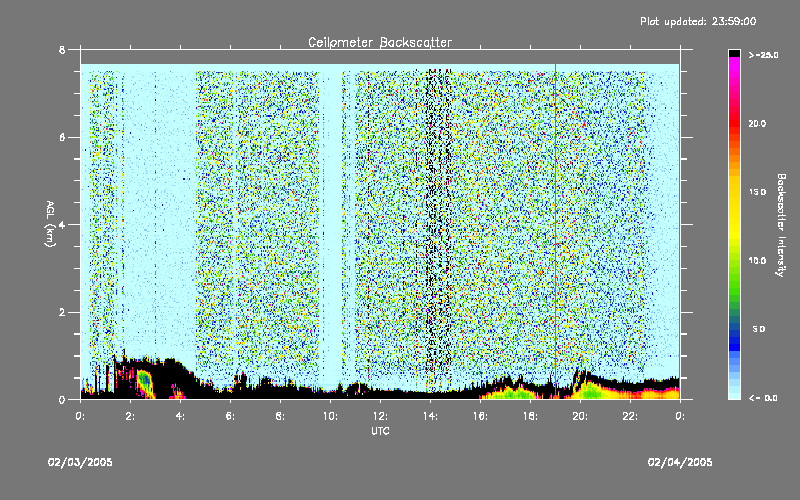800x500 pixels.
Task: Click the black top segment of colorbar
Action: click(734, 53)
